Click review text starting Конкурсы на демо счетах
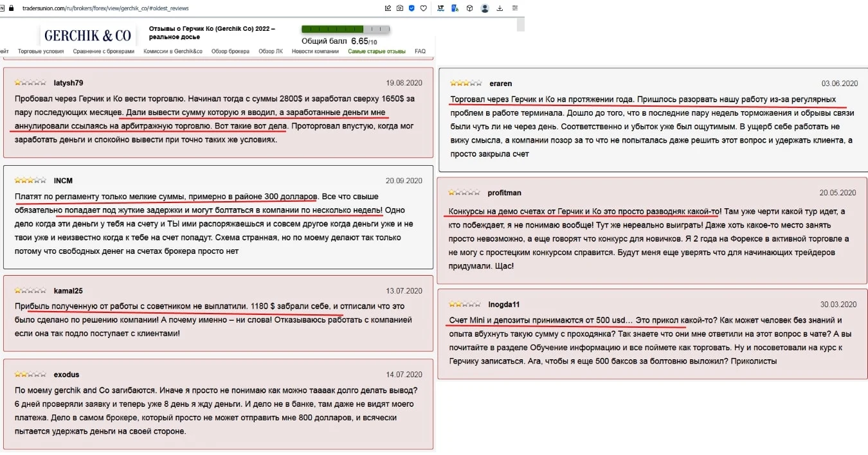Screen dimensions: 868x455 tap(649, 238)
